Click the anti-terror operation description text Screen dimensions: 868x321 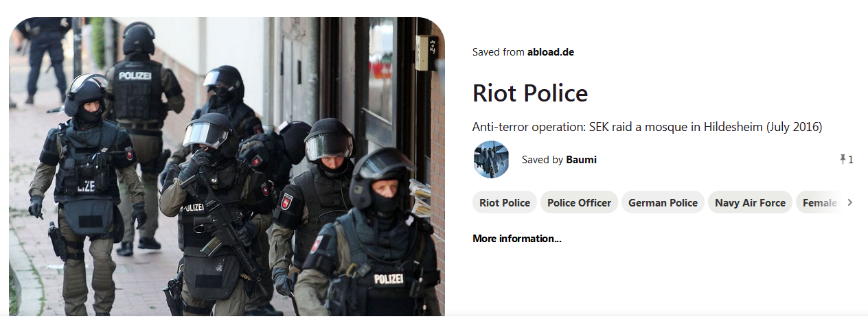647,127
